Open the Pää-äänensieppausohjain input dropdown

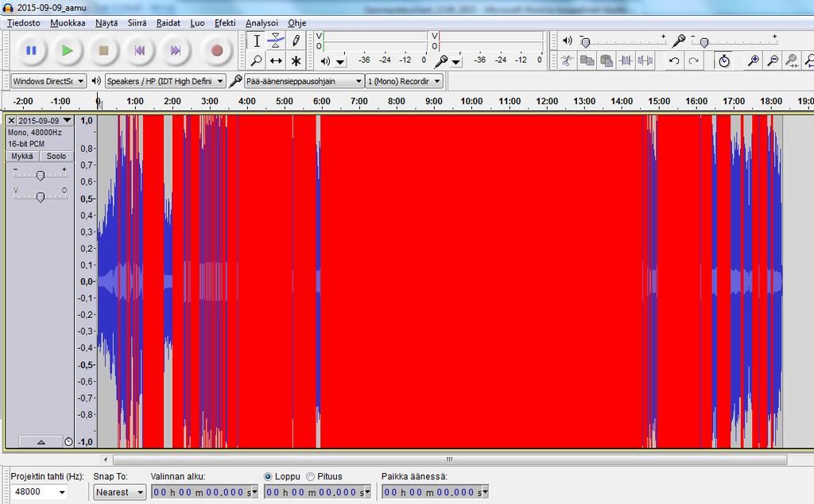point(304,81)
